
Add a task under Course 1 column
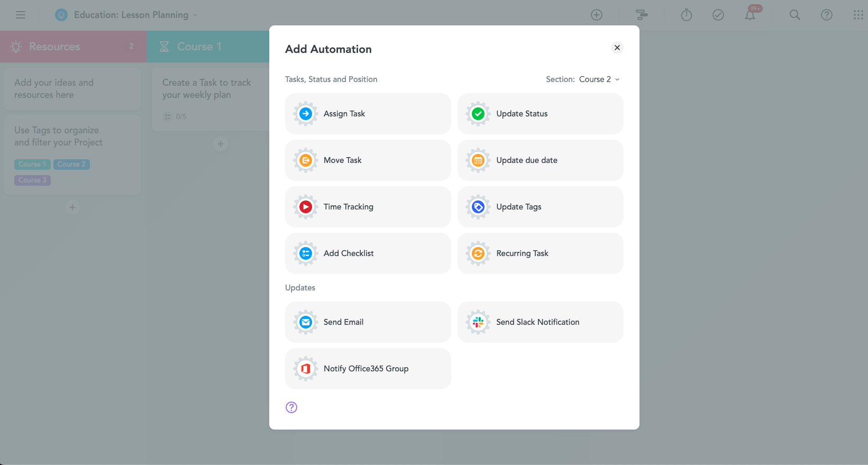click(x=221, y=144)
